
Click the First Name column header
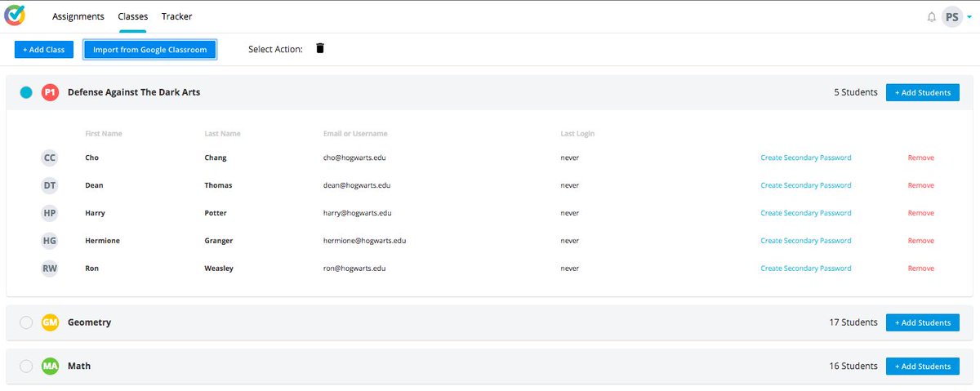[104, 134]
